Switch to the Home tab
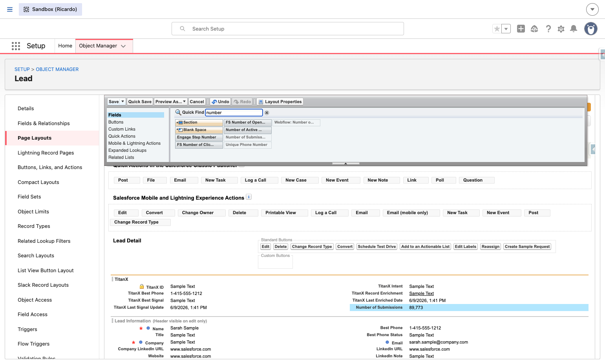This screenshot has height=364, width=605. click(65, 46)
